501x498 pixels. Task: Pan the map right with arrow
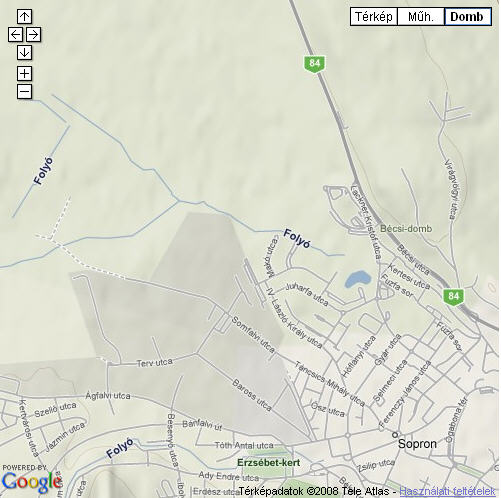pyautogui.click(x=33, y=34)
